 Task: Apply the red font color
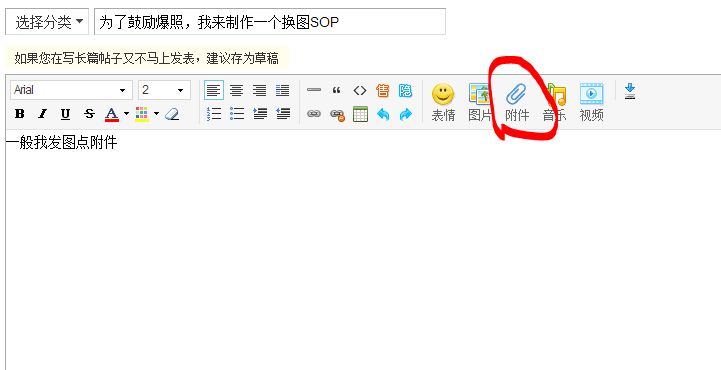point(112,114)
